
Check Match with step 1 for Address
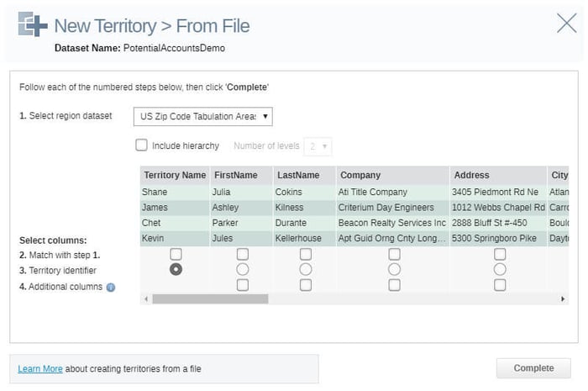pyautogui.click(x=500, y=254)
